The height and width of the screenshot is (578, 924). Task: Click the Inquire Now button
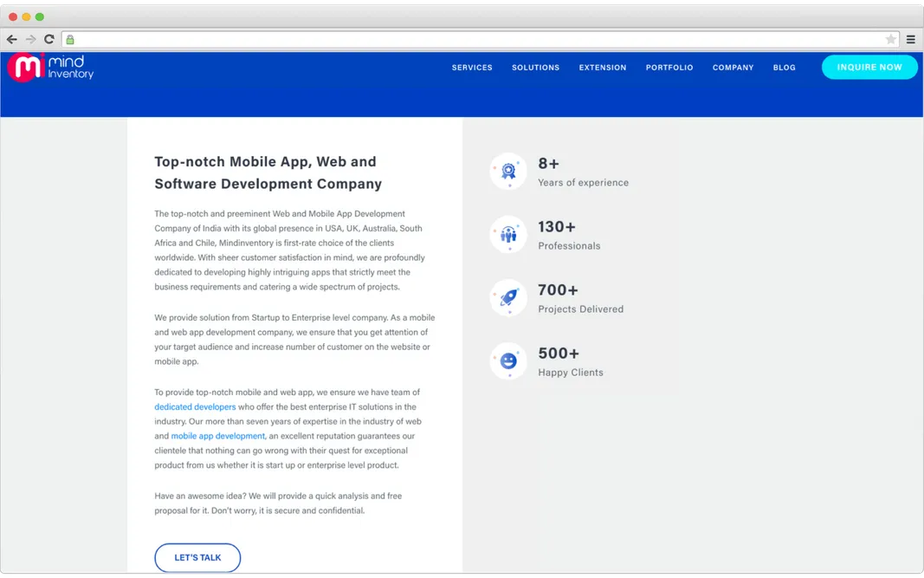869,67
